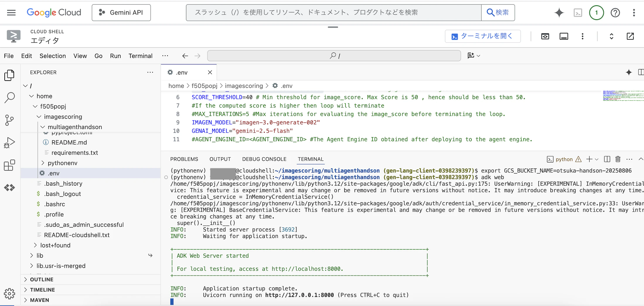The width and height of the screenshot is (644, 306).
Task: Focus the Google Cloud resource search field
Action: tap(334, 13)
